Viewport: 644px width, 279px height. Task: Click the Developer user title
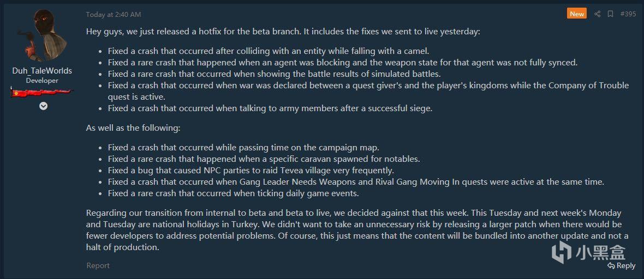tap(42, 81)
